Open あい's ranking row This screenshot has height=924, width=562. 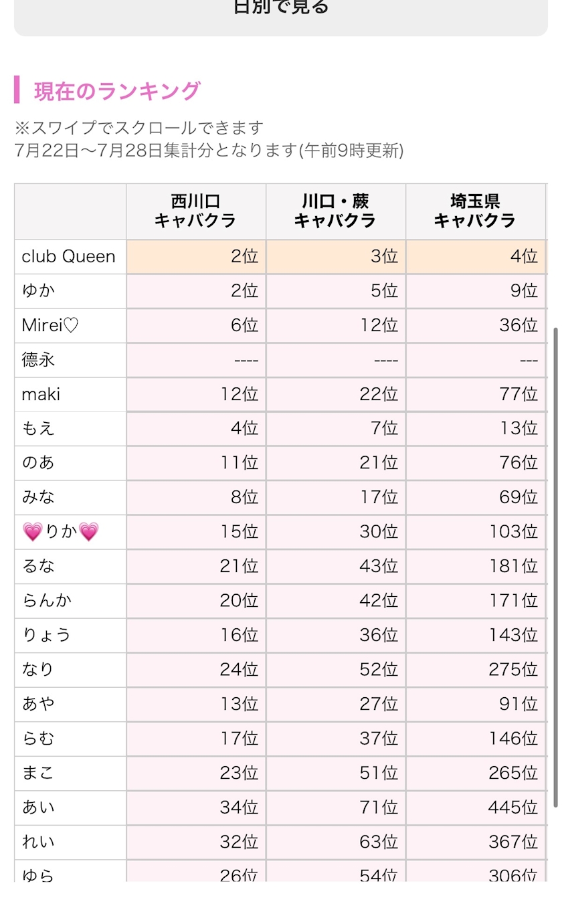pos(281,808)
